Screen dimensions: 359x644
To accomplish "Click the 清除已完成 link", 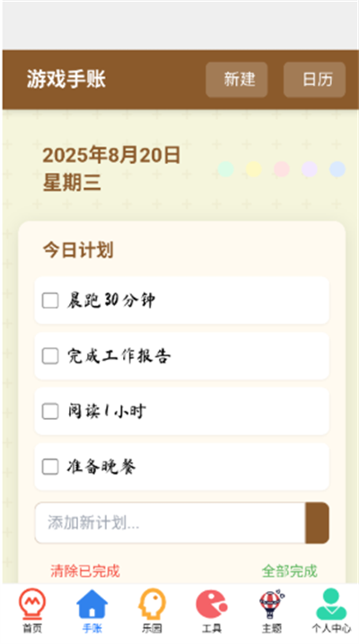I will pos(85,570).
